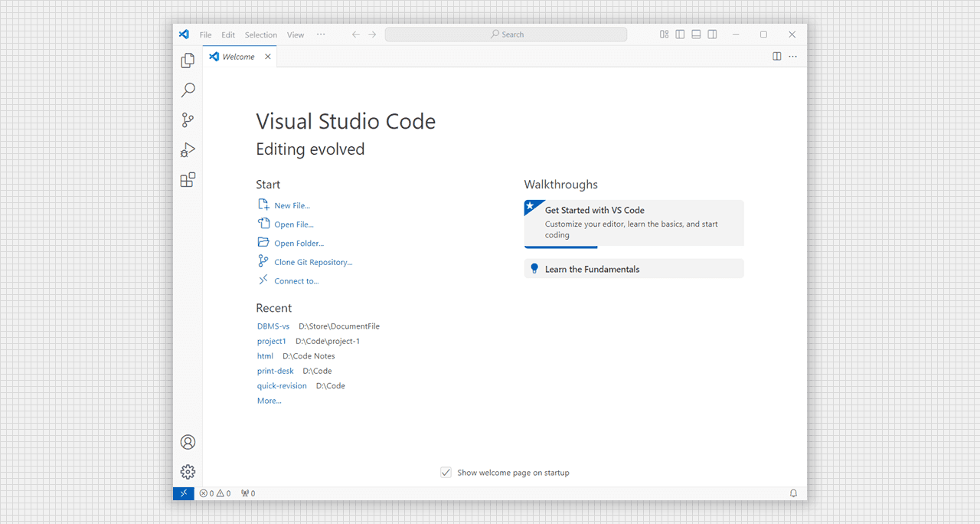The height and width of the screenshot is (524, 980).
Task: Minimize the VS Code window
Action: (x=736, y=34)
